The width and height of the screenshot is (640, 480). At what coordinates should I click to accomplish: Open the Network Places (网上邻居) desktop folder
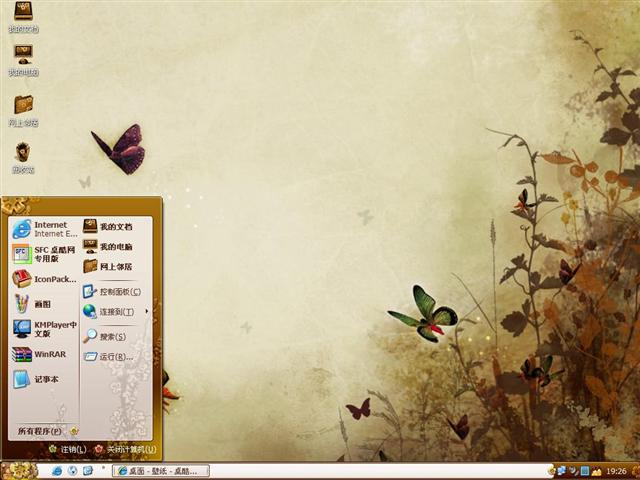point(23,111)
